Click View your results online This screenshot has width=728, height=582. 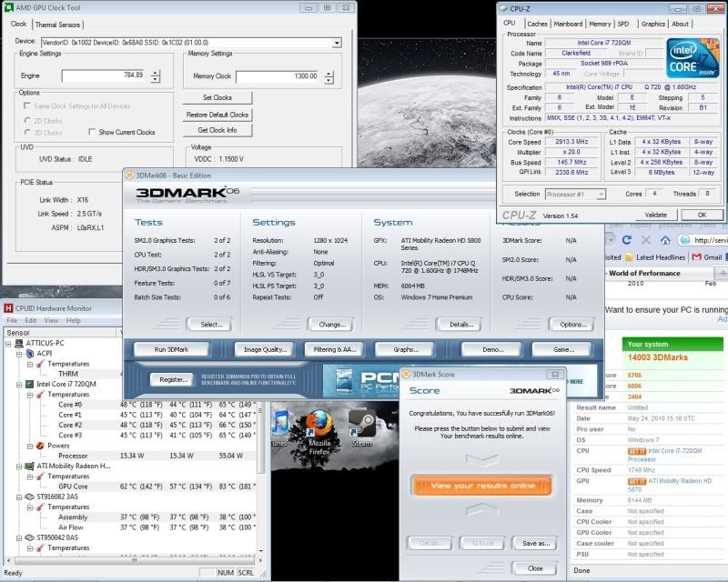(x=482, y=486)
